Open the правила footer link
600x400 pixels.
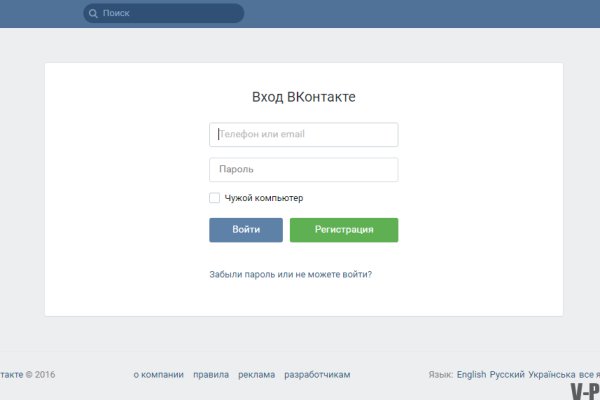click(x=211, y=374)
